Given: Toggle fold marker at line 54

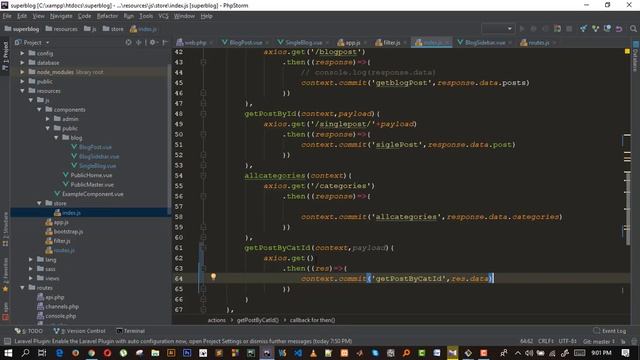Looking at the screenshot, I should (x=203, y=176).
